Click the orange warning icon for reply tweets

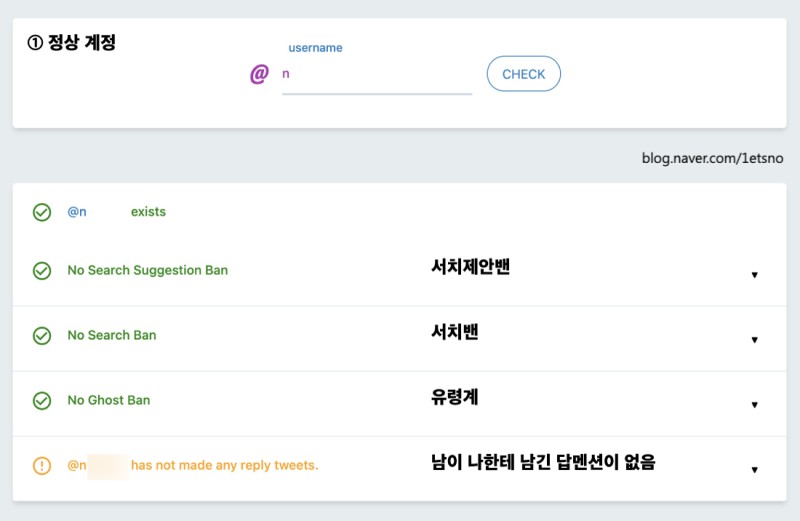tap(42, 466)
